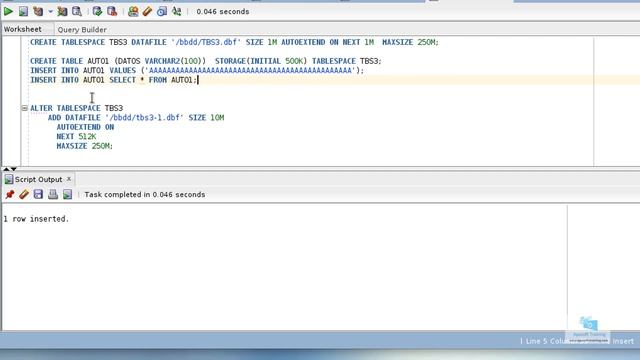Click the CREATE TABLE AUT01 statement line

(x=206, y=61)
